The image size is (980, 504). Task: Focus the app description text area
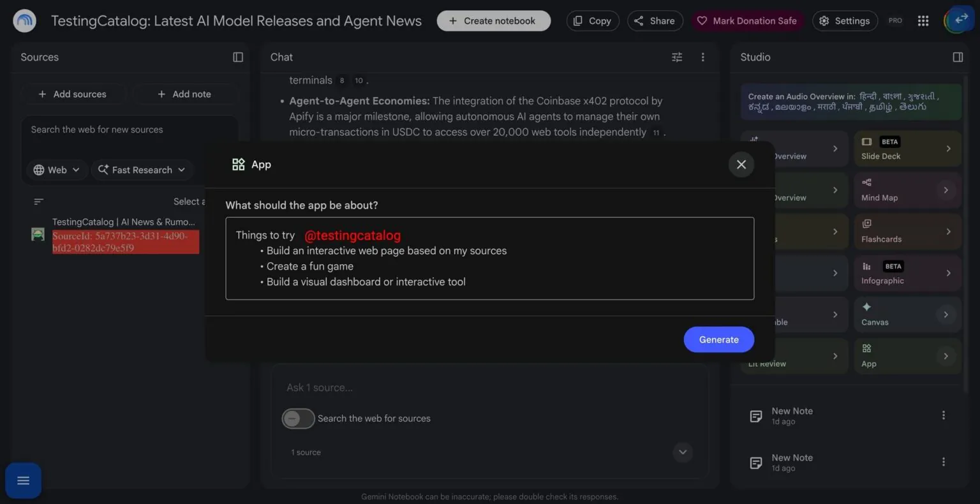point(489,258)
